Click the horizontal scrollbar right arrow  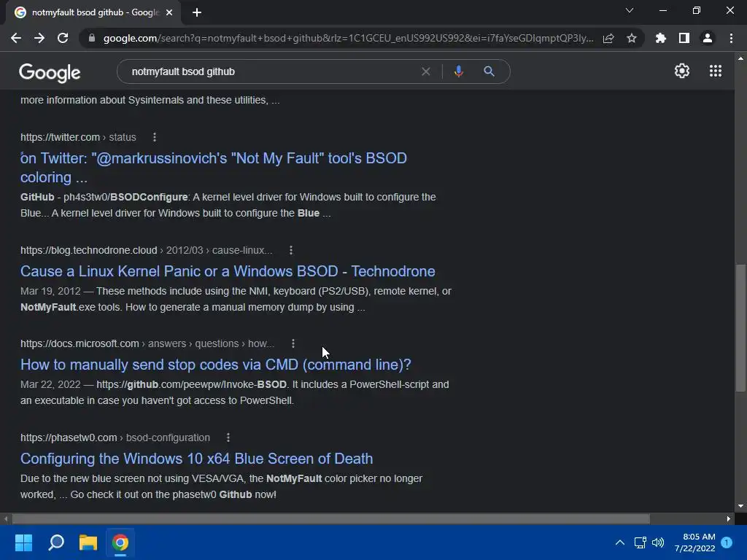729,518
